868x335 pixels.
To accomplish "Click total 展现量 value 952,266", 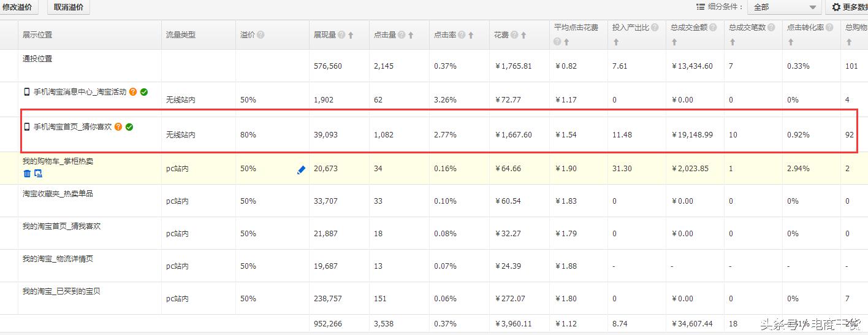I will 328,323.
